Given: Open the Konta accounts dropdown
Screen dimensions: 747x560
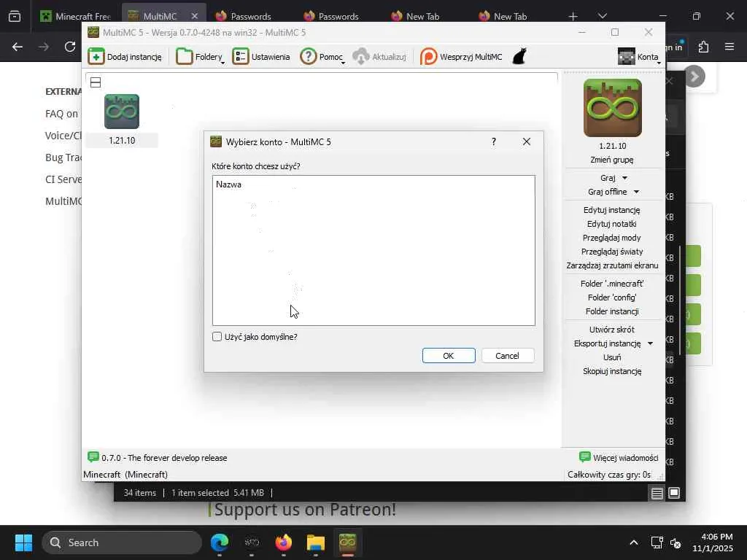Looking at the screenshot, I should [x=639, y=57].
